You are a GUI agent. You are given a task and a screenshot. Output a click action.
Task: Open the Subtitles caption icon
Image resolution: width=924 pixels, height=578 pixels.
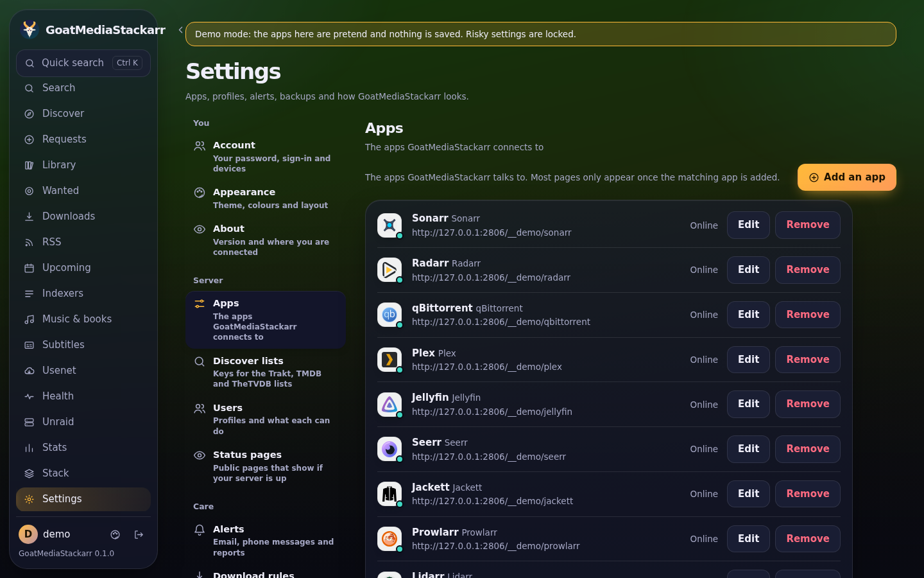coord(29,345)
